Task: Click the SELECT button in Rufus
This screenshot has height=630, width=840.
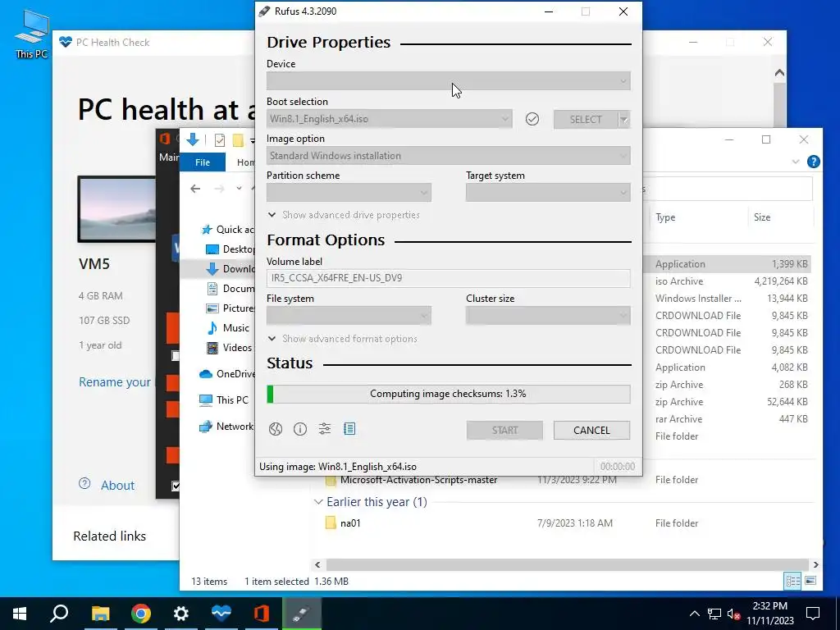Action: click(x=586, y=120)
